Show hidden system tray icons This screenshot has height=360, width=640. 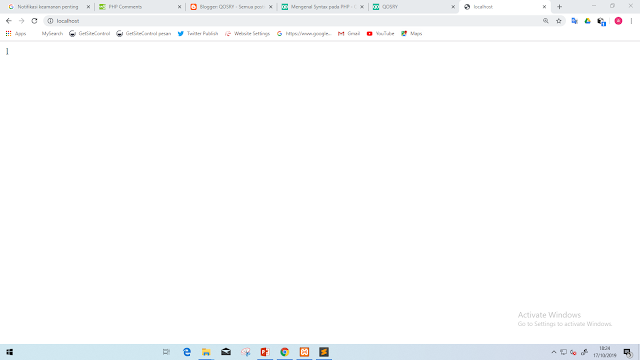553,352
